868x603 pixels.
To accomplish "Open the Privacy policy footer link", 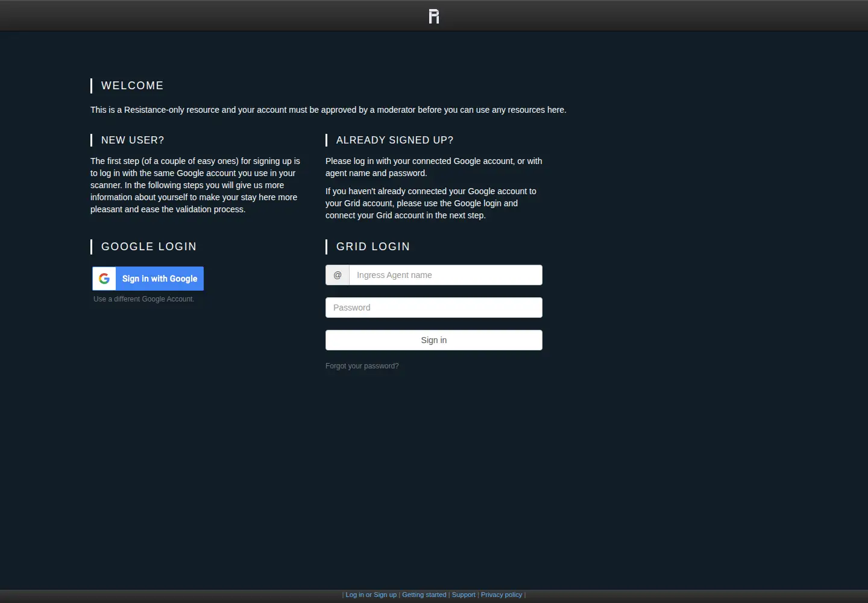I will 502,595.
